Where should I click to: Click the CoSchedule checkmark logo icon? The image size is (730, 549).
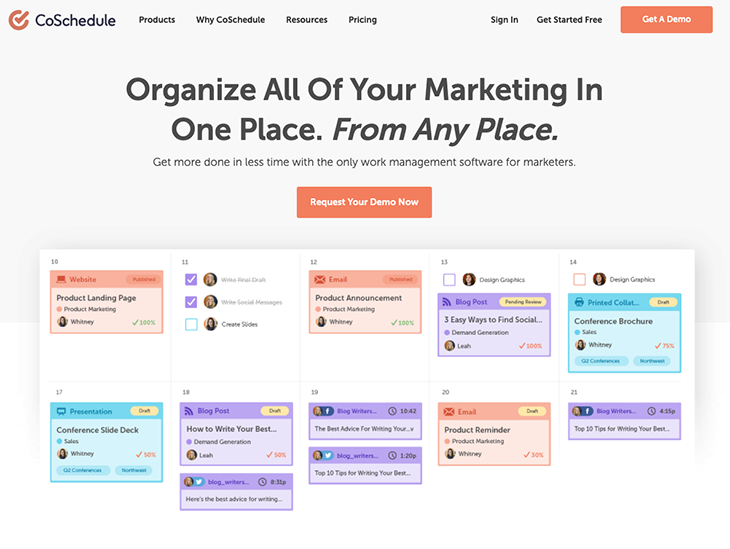(19, 20)
